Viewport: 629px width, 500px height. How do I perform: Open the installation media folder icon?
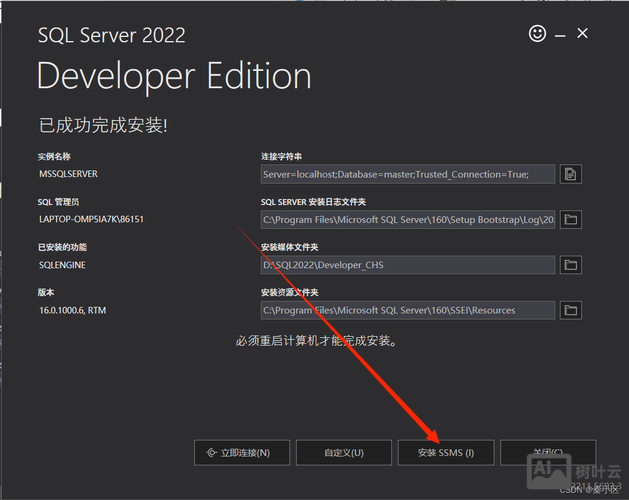pyautogui.click(x=570, y=265)
